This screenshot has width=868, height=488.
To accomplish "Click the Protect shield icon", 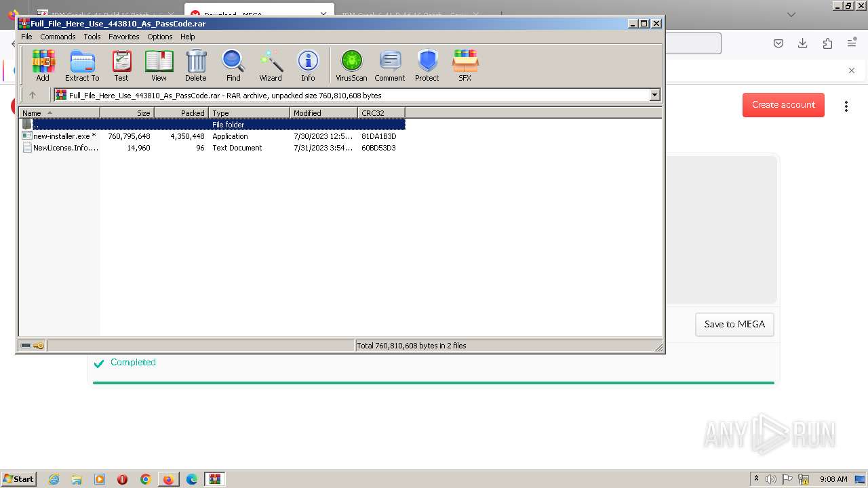I will point(427,66).
